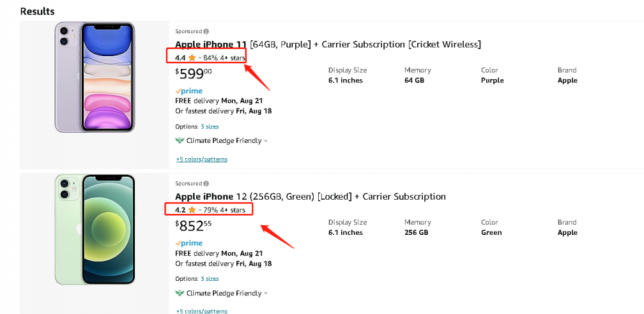Click the Sponsored info icon on iPhone 11
This screenshot has height=314, width=644.
pos(206,31)
